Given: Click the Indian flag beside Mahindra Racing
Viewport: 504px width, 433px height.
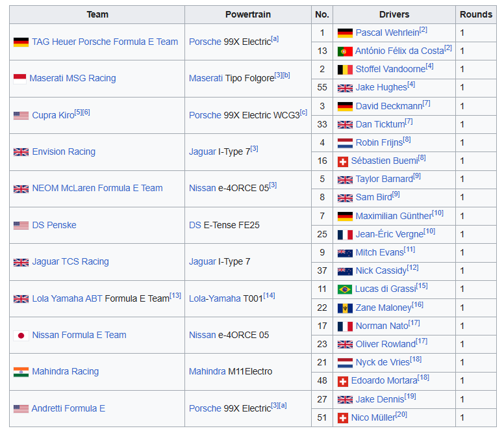Looking at the screenshot, I should coord(21,372).
